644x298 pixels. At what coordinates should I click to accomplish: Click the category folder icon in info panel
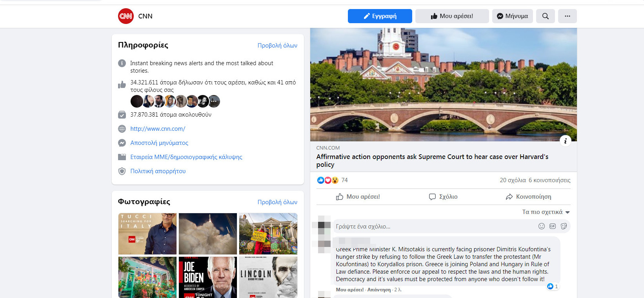[122, 157]
